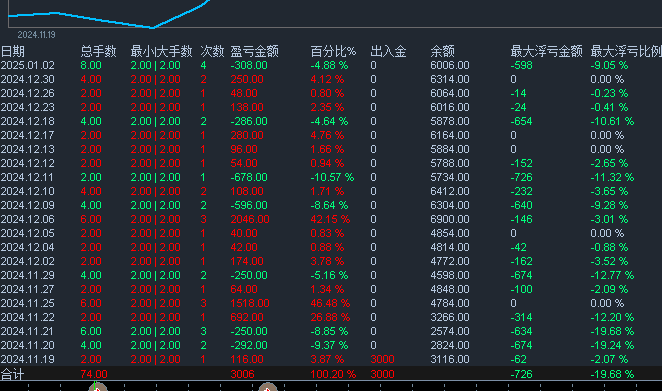The width and height of the screenshot is (662, 391).
Task: Click the loss value -596.00
Action: point(249,205)
